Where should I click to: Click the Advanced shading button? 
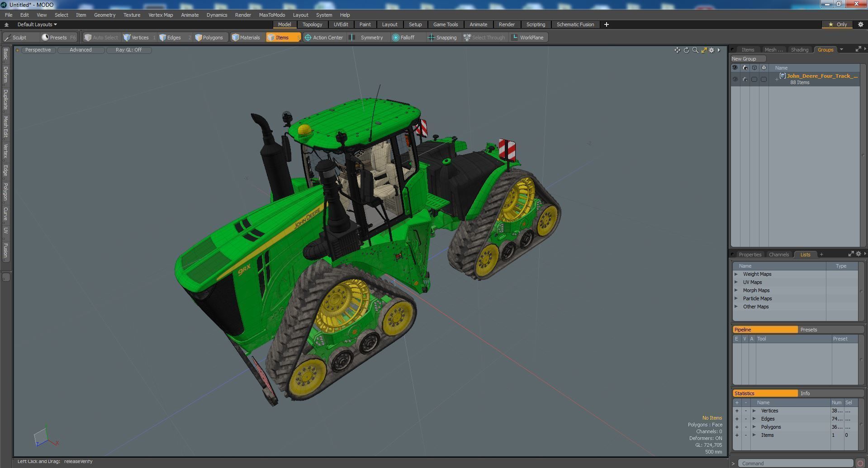(81, 50)
